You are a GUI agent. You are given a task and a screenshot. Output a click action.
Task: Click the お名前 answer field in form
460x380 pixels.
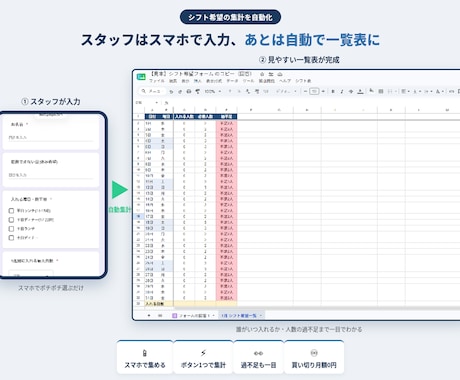point(51,137)
